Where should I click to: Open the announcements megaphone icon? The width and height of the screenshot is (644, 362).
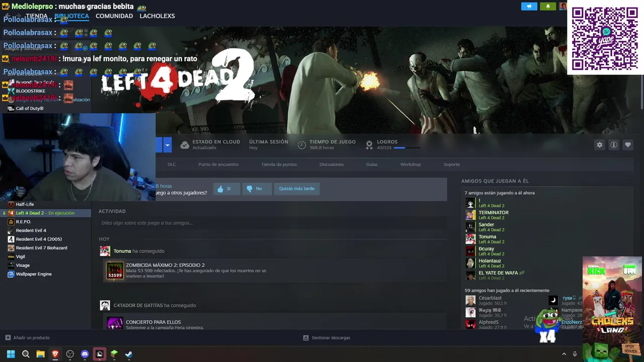coord(529,7)
